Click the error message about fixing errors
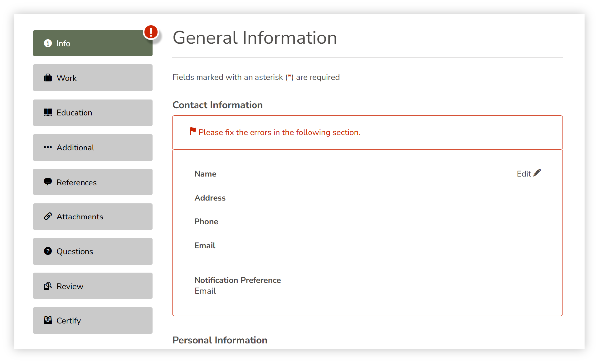This screenshot has height=364, width=599. (279, 133)
